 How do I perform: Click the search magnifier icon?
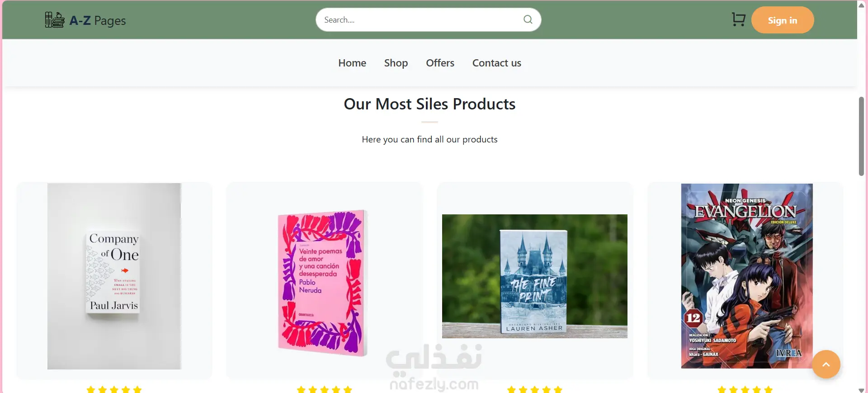pos(528,19)
